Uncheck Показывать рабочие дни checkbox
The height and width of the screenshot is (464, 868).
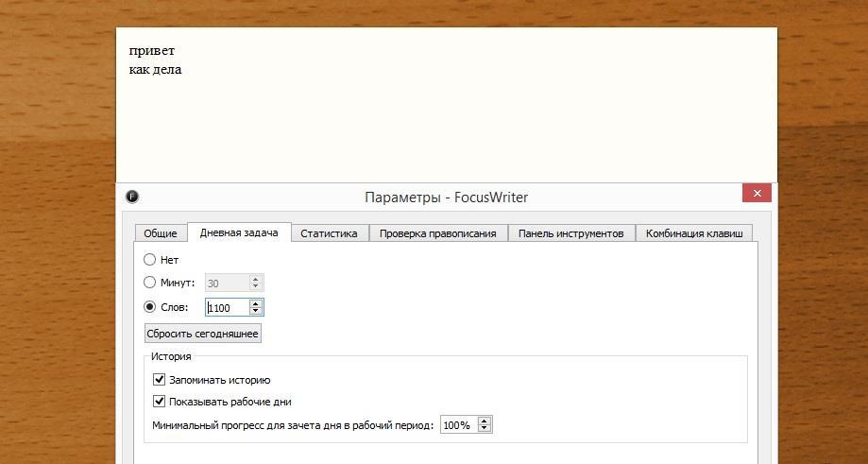pos(160,402)
